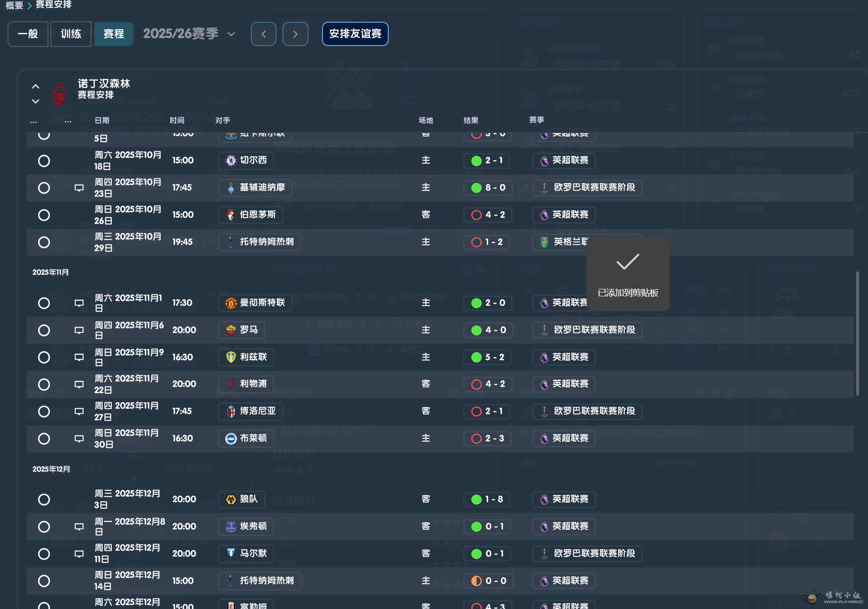Sort by the 赛事 column header
This screenshot has width=868, height=609.
point(537,120)
